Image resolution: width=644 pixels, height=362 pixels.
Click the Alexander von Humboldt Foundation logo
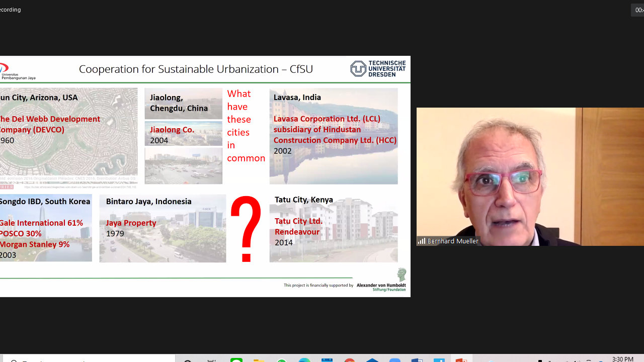[x=381, y=280]
